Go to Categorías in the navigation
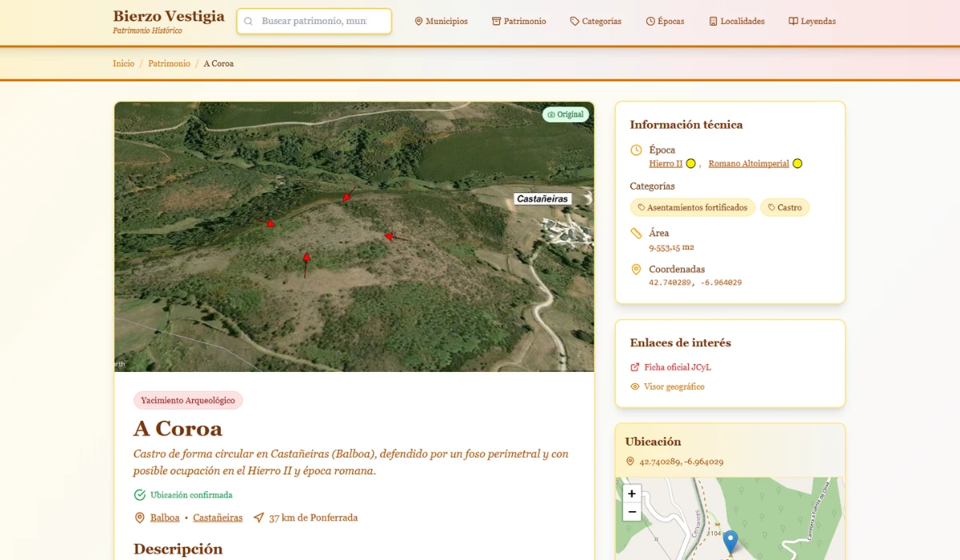Screen dimensions: 960x560 coord(595,22)
